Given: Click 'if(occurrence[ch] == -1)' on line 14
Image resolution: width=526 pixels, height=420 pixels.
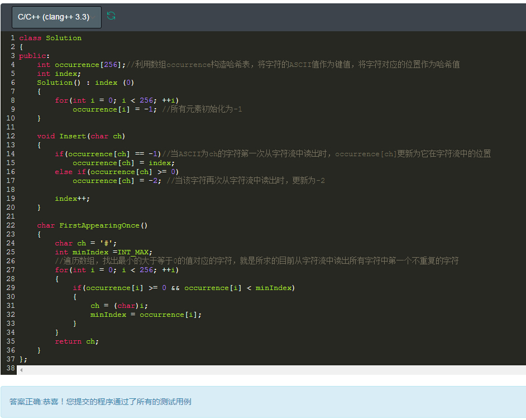Looking at the screenshot, I should point(108,154).
